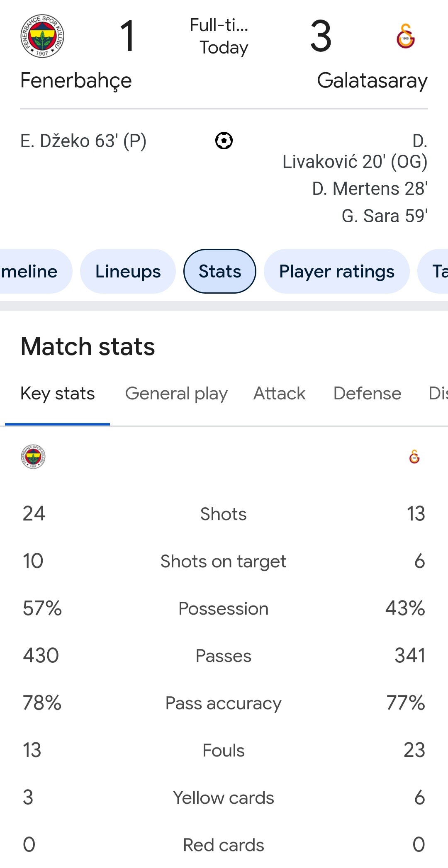448x868 pixels.
Task: Tap the small Fenerbahçe logo above stats
Action: [33, 457]
